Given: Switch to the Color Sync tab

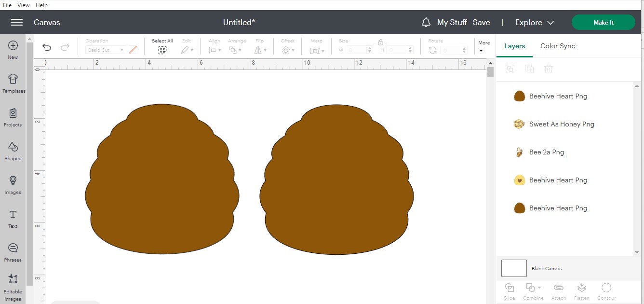Looking at the screenshot, I should [x=558, y=46].
